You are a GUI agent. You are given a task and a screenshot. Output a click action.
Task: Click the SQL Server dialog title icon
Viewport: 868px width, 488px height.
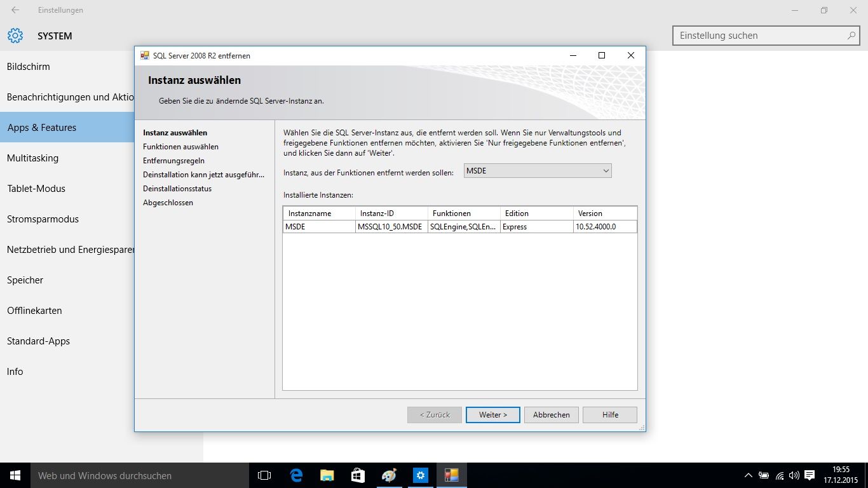(145, 55)
